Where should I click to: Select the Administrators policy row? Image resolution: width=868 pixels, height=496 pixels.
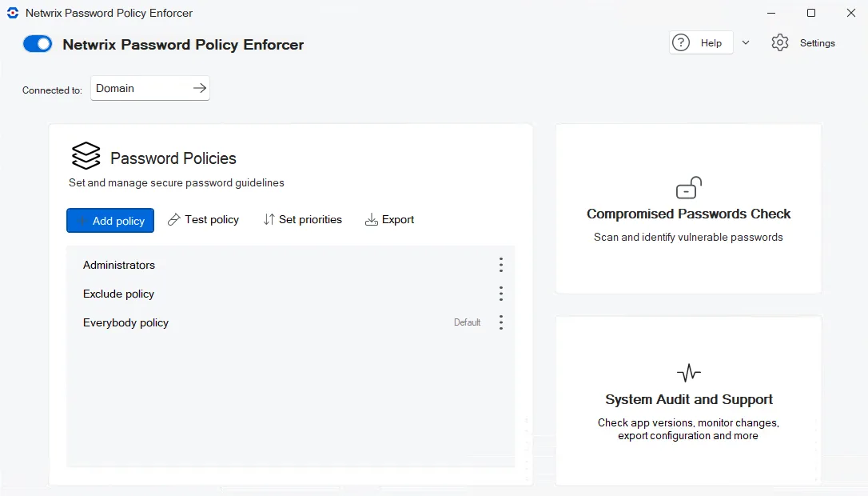pos(291,265)
